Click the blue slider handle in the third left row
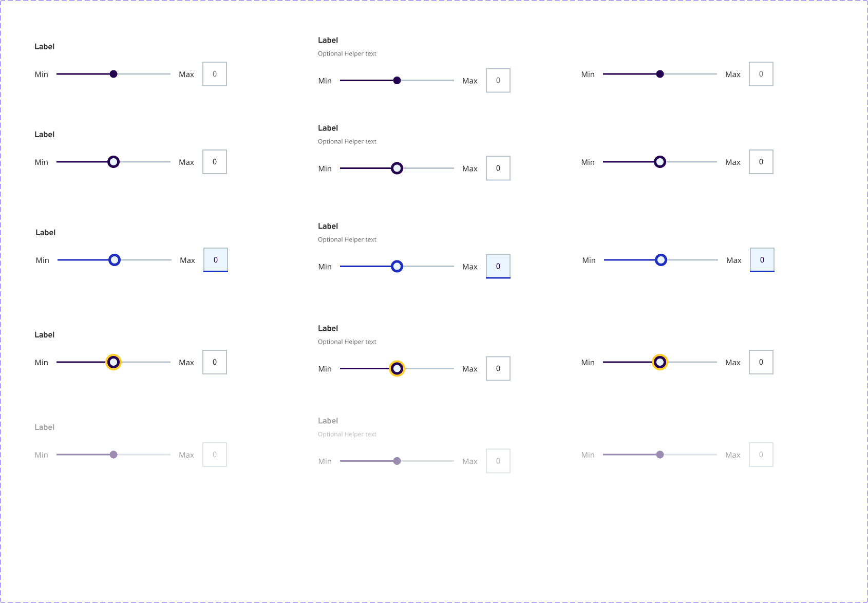The width and height of the screenshot is (868, 603). [114, 260]
